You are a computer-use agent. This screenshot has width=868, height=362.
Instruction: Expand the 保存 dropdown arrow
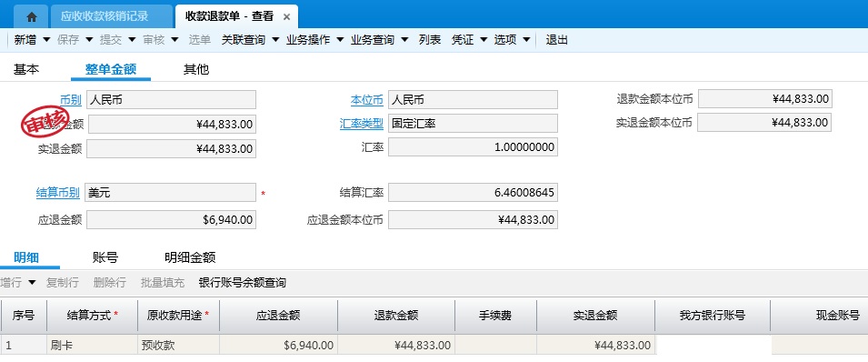tap(89, 40)
